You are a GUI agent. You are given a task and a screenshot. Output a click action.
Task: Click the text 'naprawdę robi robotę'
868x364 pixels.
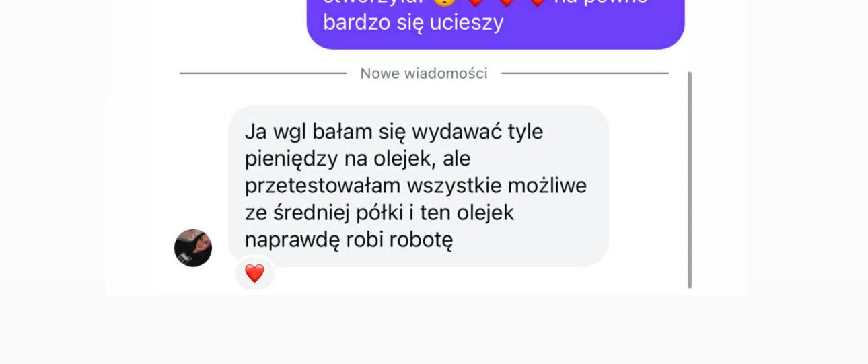[x=349, y=240]
